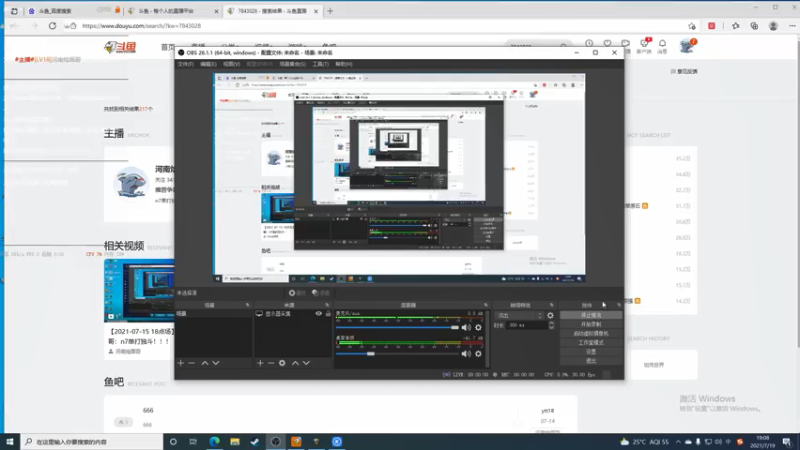Open Filters button above Sources panel
Screen dimensions: 800x450
321,293
